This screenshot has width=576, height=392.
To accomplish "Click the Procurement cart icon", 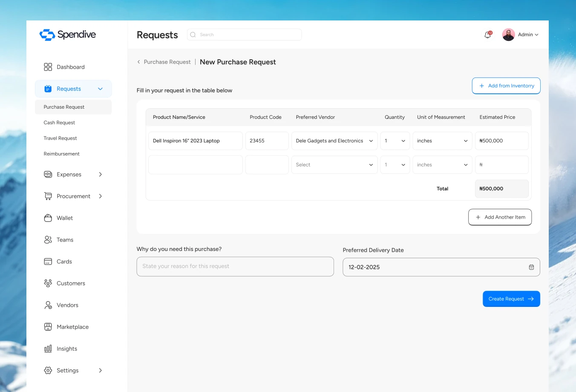I will click(48, 196).
